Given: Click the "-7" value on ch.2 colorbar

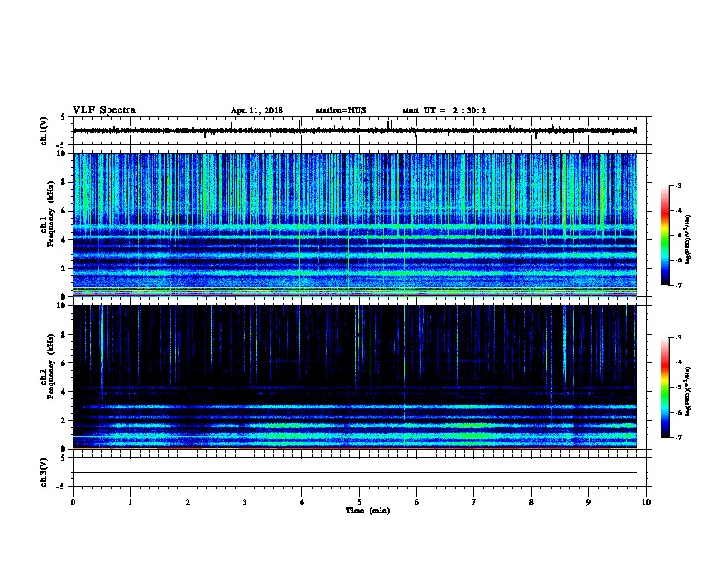Looking at the screenshot, I should pos(677,438).
